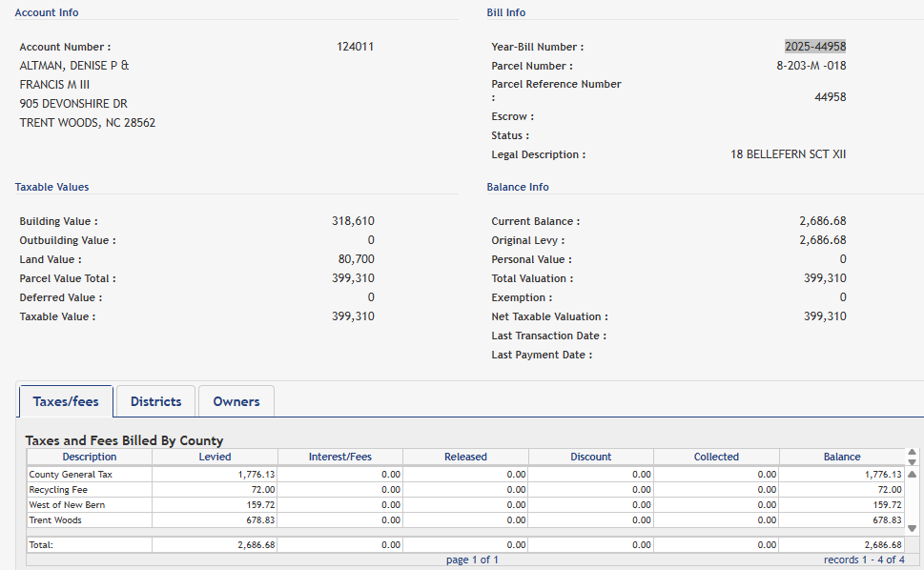Open the Owners tab
Screen dimensions: 924x570
pyautogui.click(x=236, y=401)
